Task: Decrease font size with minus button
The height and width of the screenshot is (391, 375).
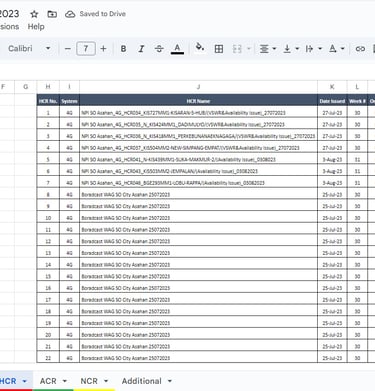Action: click(68, 49)
